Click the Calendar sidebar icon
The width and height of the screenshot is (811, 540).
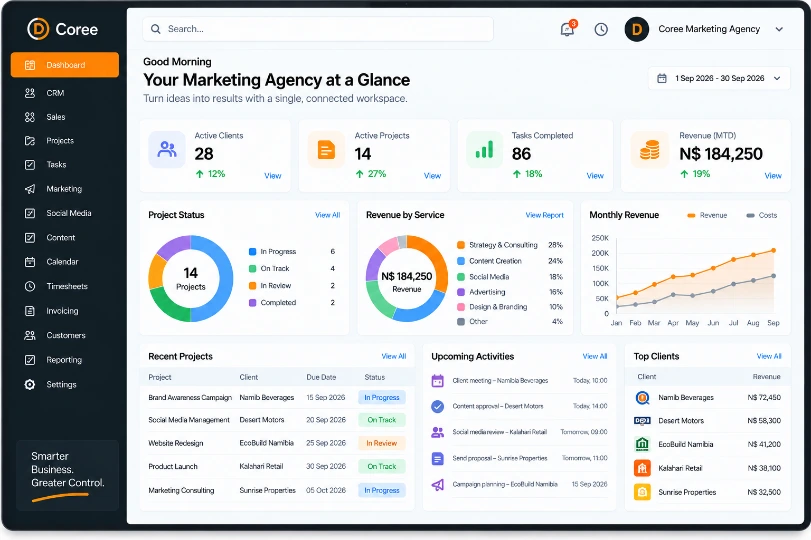point(30,262)
